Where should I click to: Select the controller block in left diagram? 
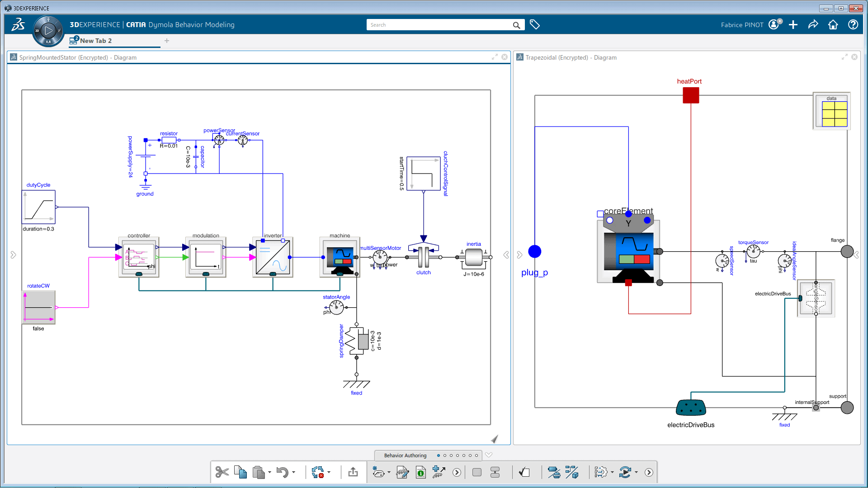[139, 257]
